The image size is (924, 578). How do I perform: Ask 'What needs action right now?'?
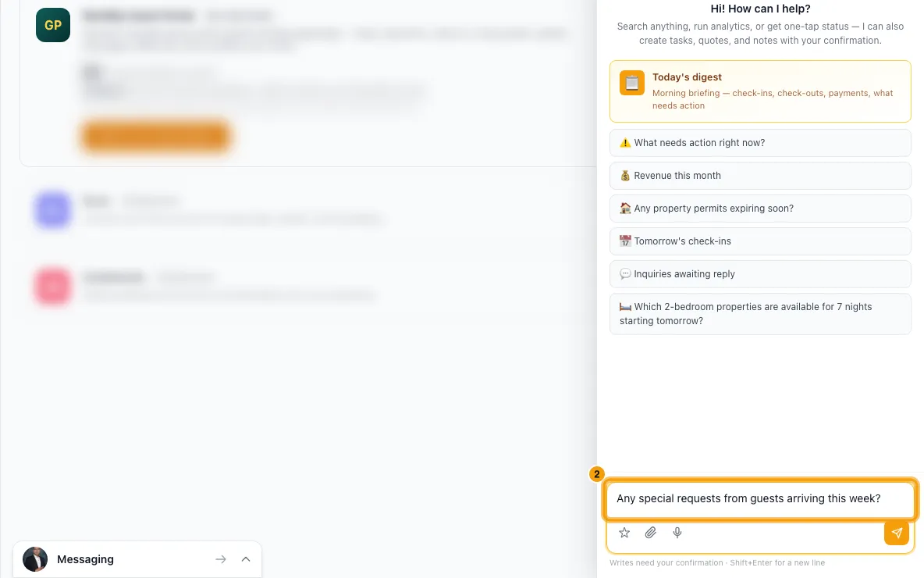coord(760,143)
